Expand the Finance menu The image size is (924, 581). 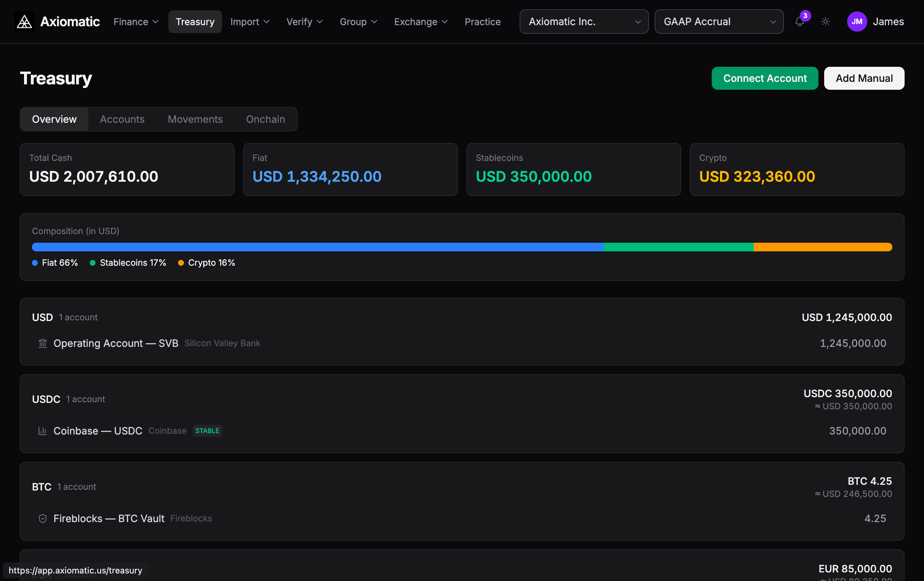pyautogui.click(x=135, y=22)
